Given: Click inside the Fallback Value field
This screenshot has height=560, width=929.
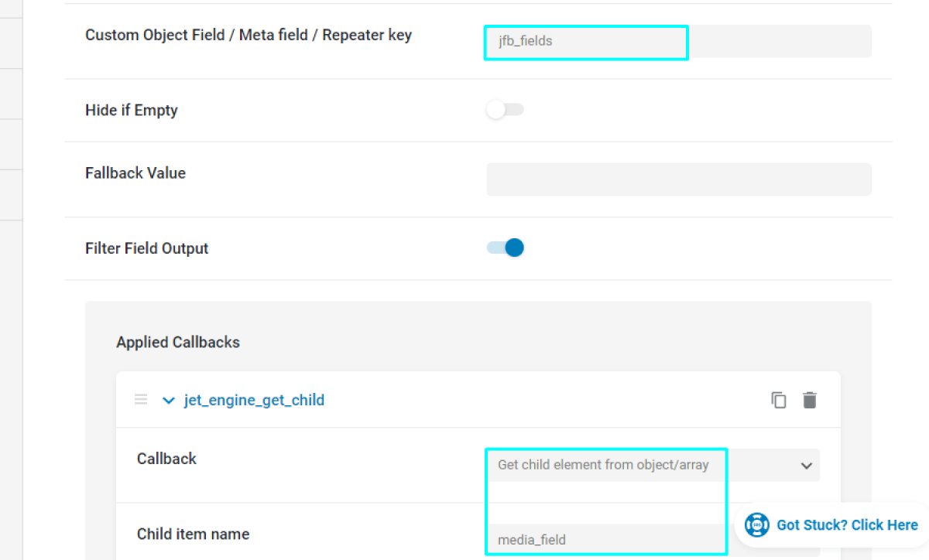Looking at the screenshot, I should (678, 179).
